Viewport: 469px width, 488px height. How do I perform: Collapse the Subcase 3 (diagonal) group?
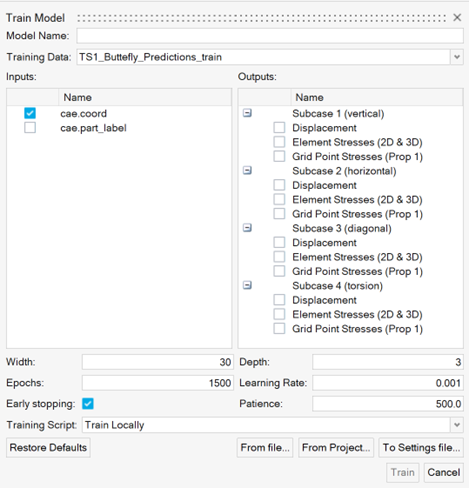(247, 228)
